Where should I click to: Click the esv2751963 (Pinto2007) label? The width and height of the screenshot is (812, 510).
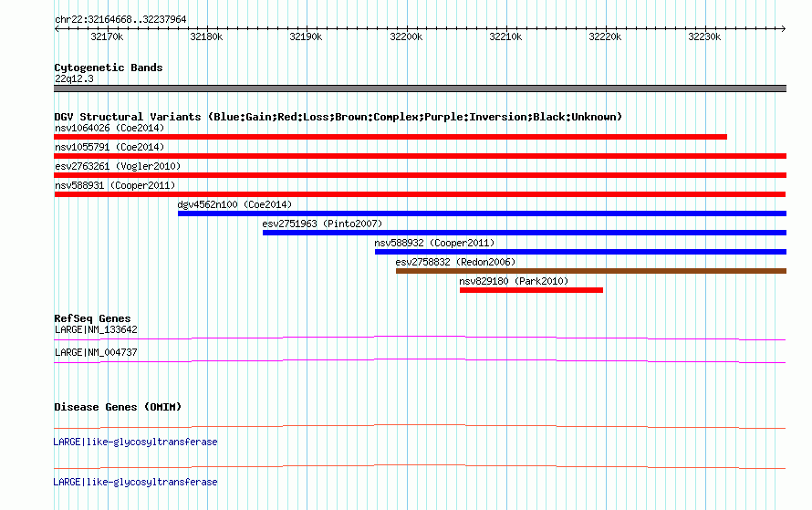pos(322,224)
